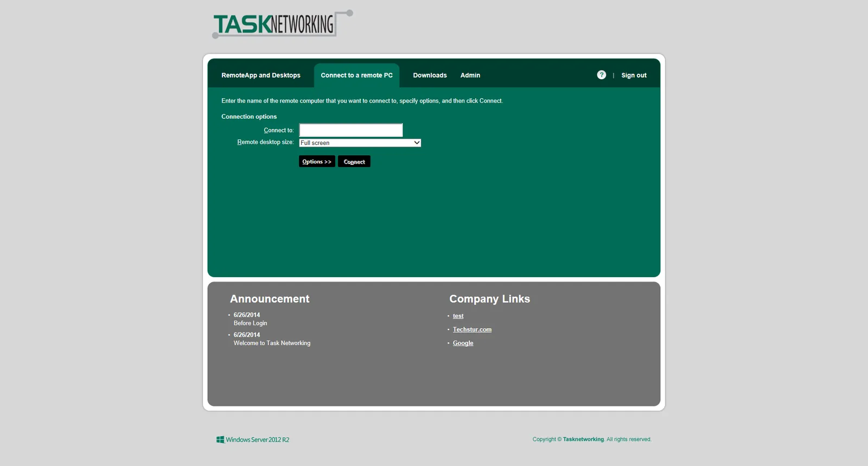
Task: Open the test company link
Action: click(458, 316)
